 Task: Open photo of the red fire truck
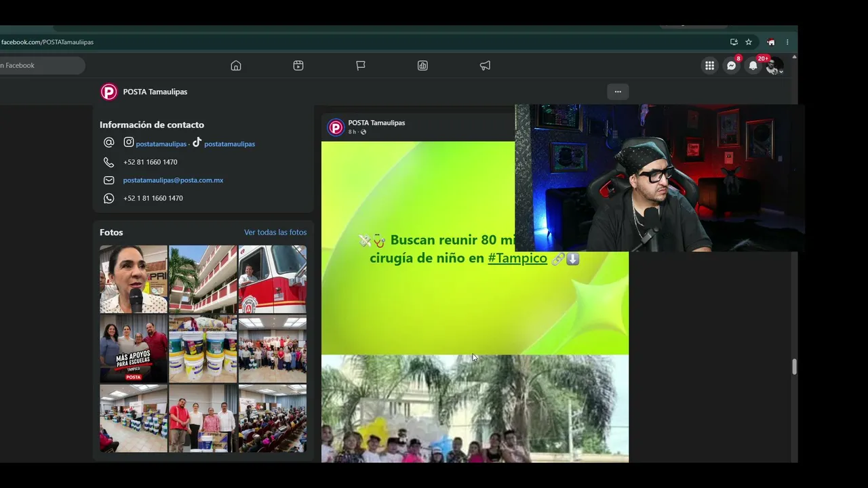pos(273,279)
